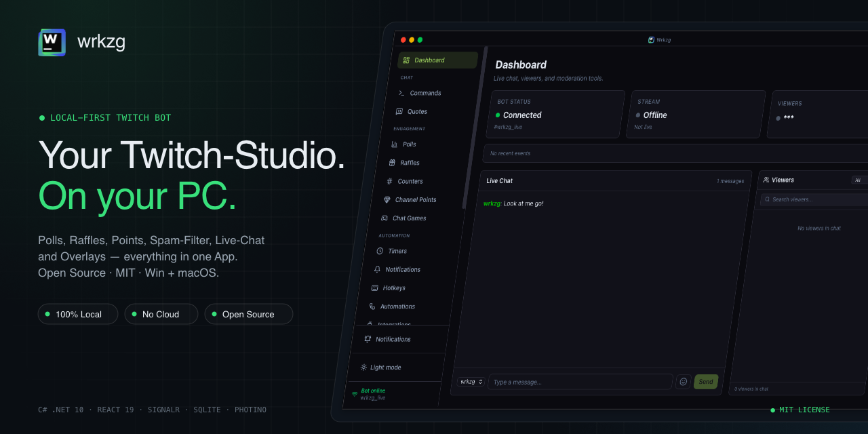This screenshot has width=868, height=434.
Task: Select the Chat Games controller icon
Action: [384, 218]
